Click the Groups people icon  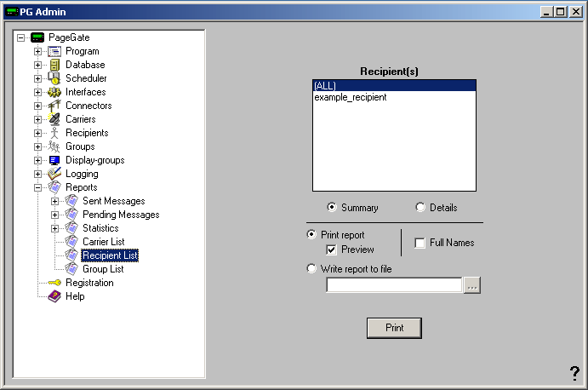click(54, 146)
